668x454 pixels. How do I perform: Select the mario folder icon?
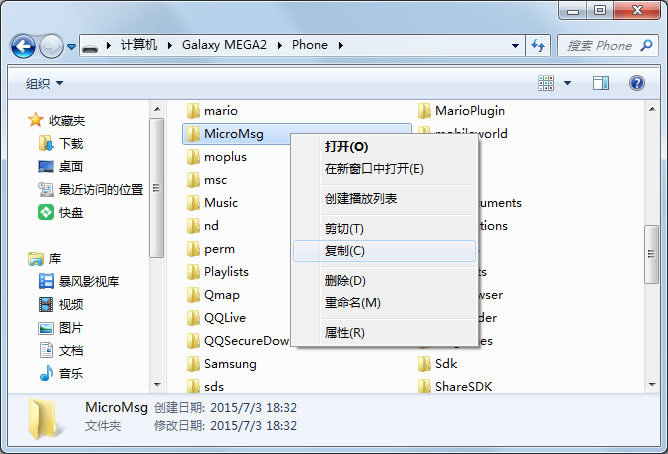click(x=195, y=110)
